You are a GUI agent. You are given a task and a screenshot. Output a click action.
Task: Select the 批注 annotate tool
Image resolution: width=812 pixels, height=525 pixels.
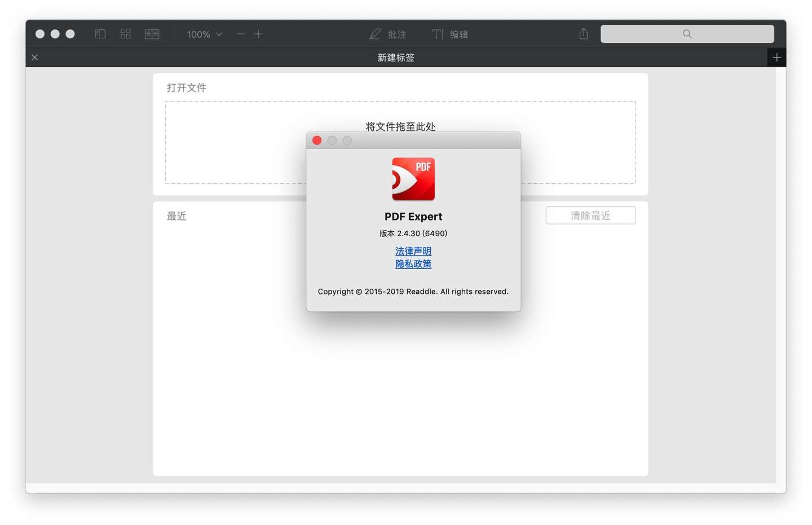pos(388,34)
